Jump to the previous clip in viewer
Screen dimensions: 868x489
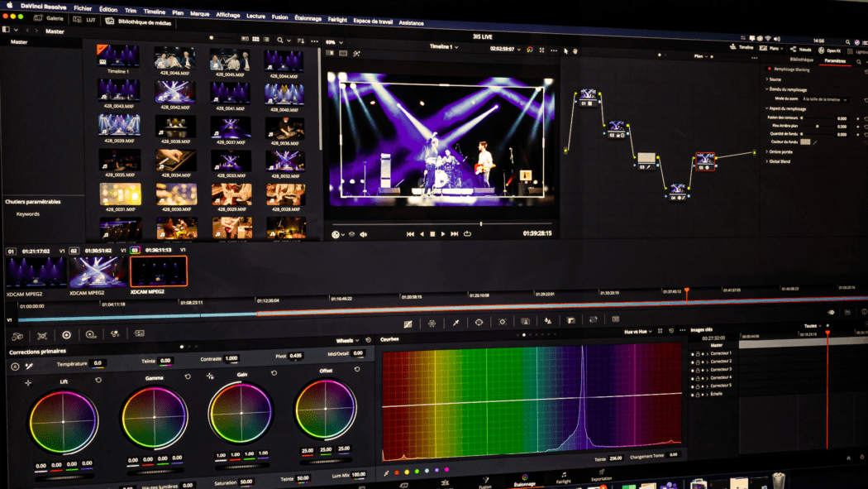(x=410, y=234)
